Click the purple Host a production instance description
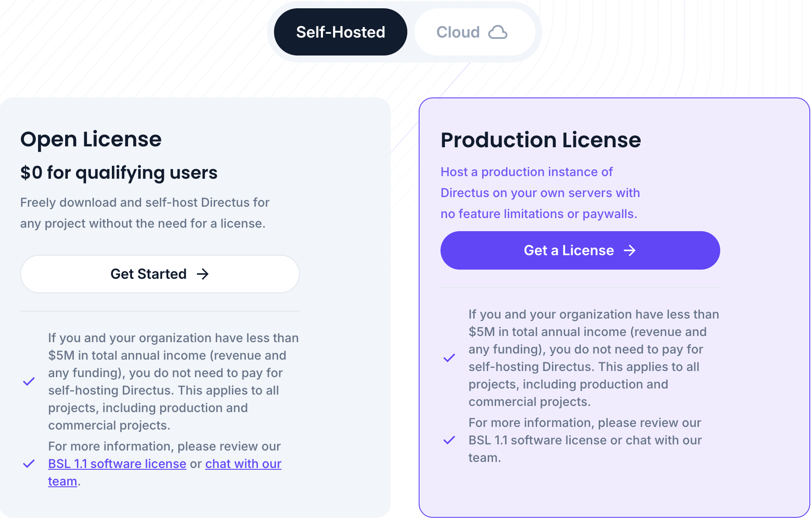 [x=540, y=193]
